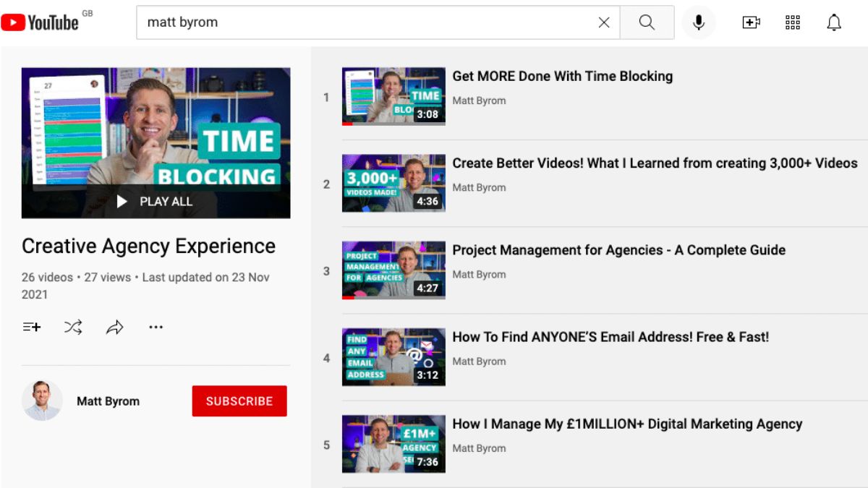
Task: Click the Create video icon
Action: coord(751,22)
